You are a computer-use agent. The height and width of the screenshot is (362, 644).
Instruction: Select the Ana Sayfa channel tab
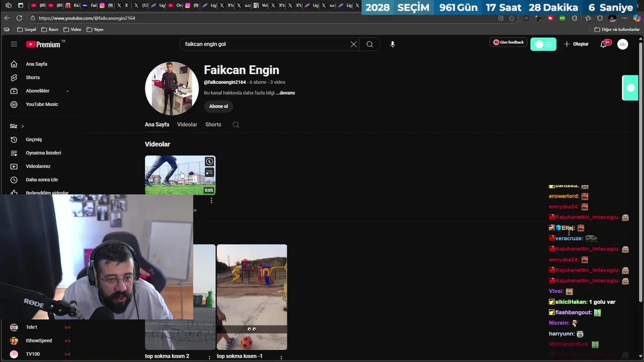[157, 125]
